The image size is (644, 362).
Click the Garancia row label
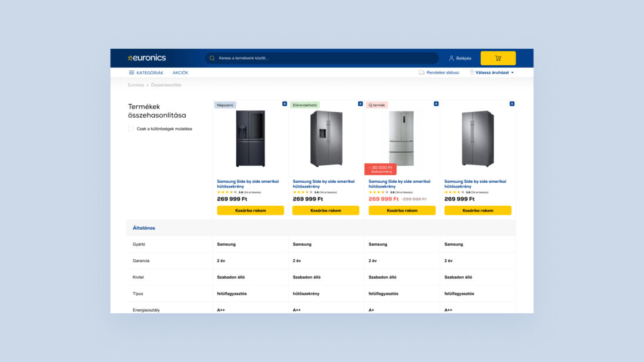[x=141, y=261]
